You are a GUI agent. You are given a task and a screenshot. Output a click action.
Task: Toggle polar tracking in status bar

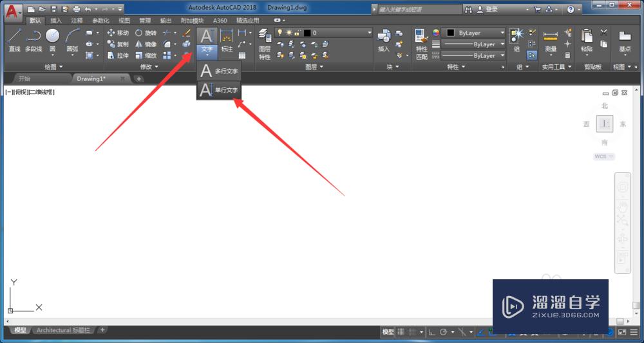pyautogui.click(x=444, y=332)
